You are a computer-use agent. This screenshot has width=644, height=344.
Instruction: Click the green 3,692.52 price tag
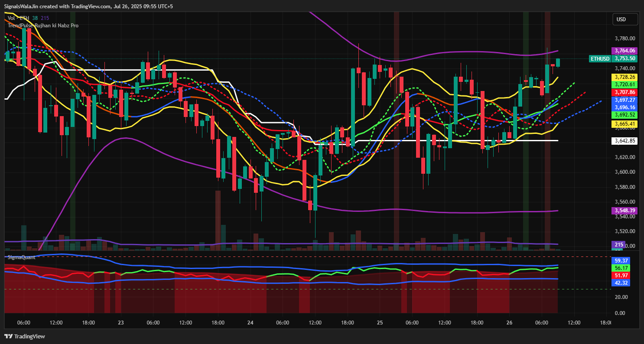click(x=624, y=115)
